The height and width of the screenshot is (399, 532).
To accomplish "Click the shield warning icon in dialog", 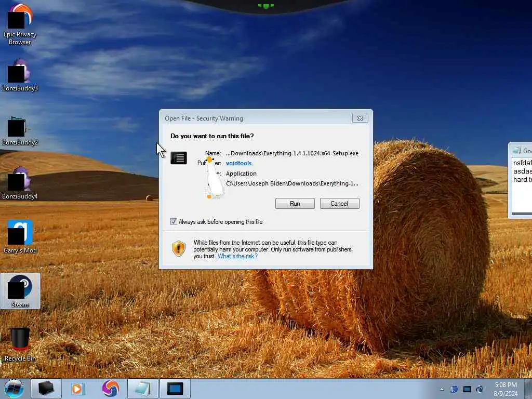I will 179,249.
